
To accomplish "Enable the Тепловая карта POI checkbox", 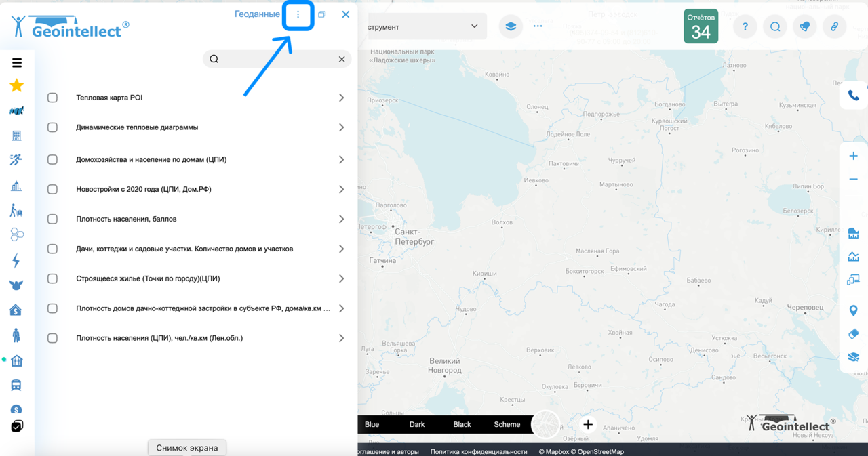I will [x=52, y=97].
